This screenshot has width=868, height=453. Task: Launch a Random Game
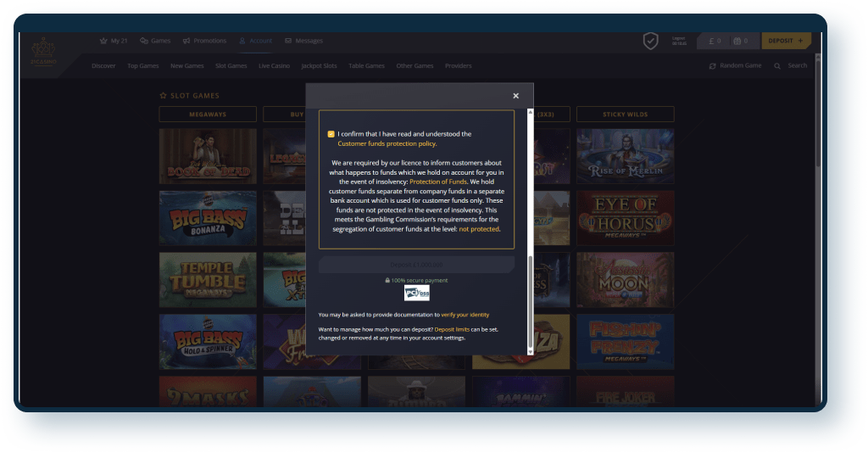click(x=735, y=65)
